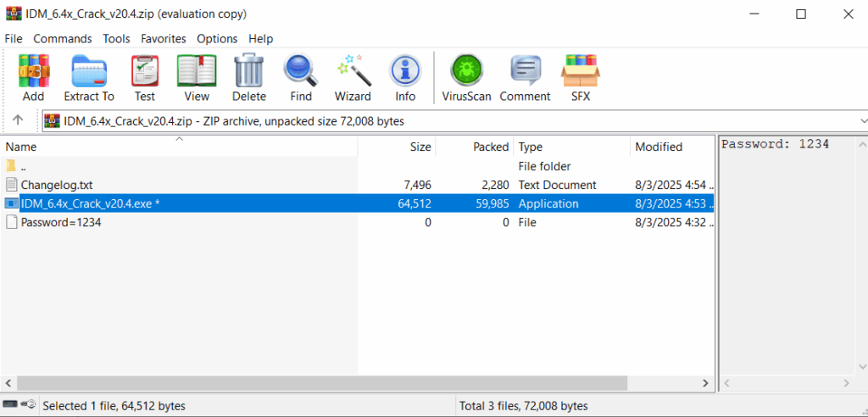Click the Application type cell

tap(548, 203)
